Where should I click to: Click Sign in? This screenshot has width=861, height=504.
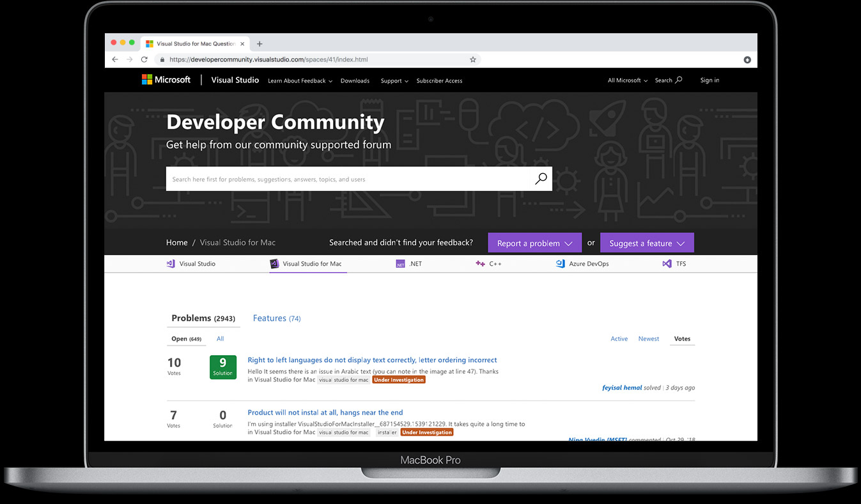(x=710, y=80)
